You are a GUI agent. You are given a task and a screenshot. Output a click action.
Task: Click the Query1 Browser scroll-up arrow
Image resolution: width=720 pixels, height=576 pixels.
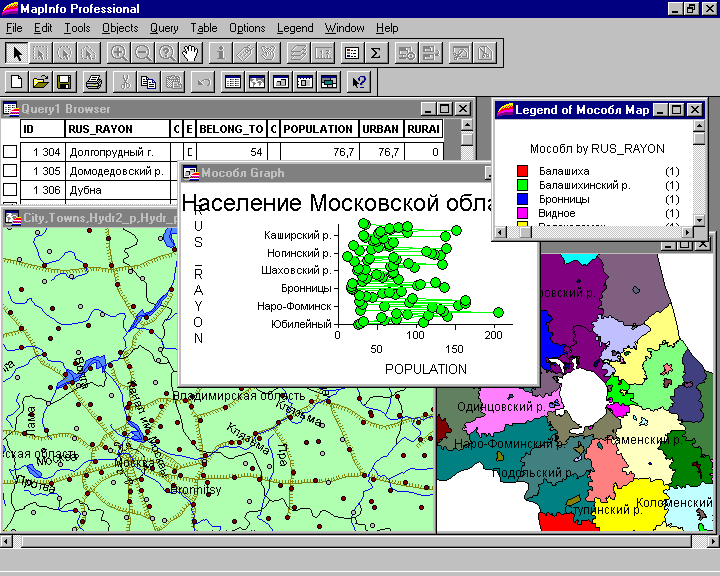pyautogui.click(x=467, y=125)
